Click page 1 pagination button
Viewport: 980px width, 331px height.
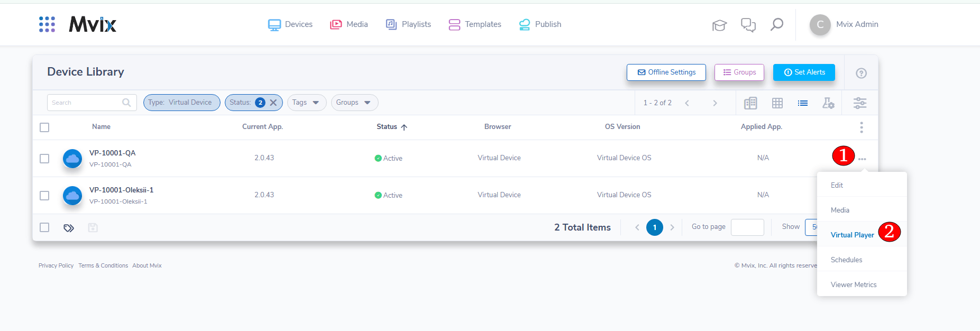click(655, 227)
